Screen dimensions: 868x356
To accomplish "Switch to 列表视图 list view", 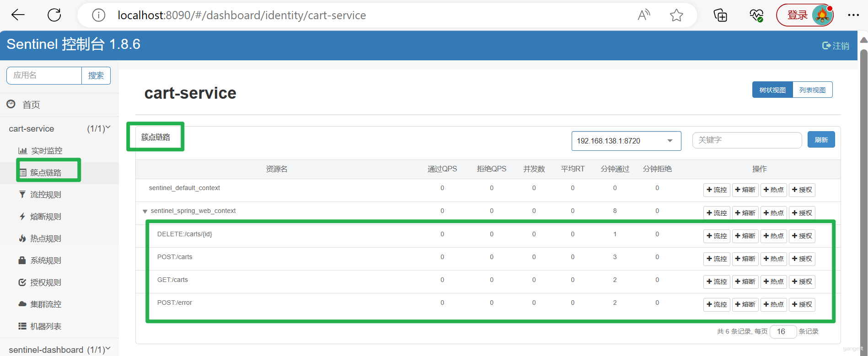I will pyautogui.click(x=812, y=90).
